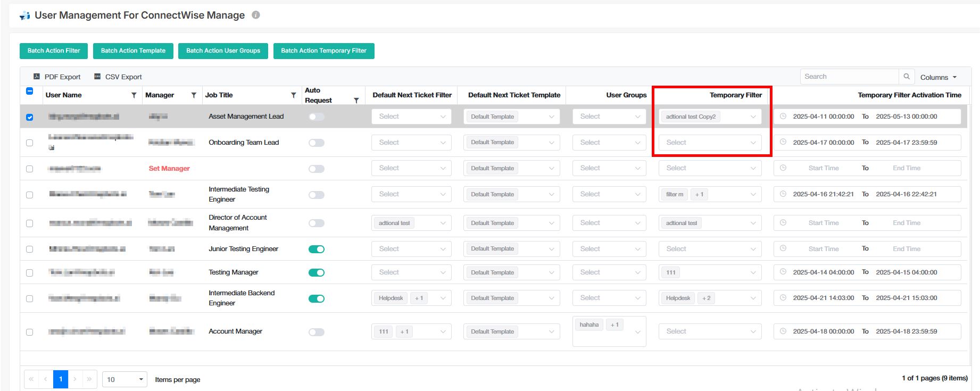980x391 pixels.
Task: Click the info icon beside the page title
Action: click(256, 15)
